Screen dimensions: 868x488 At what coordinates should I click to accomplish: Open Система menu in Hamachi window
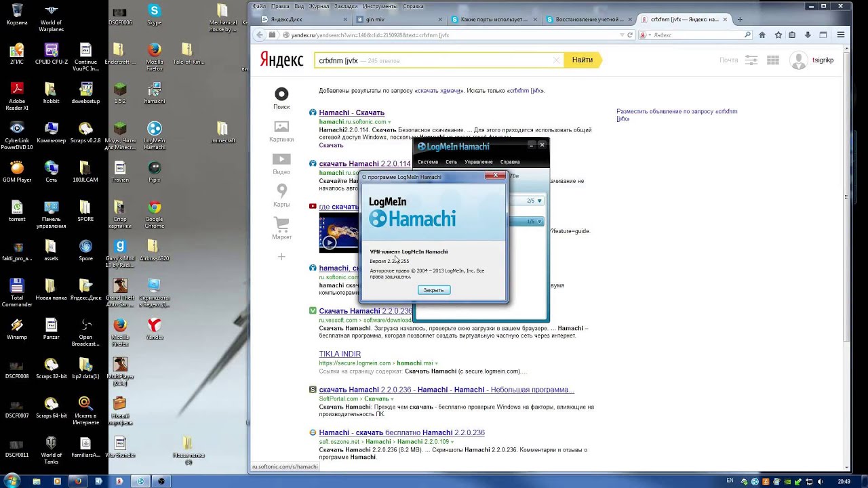[x=428, y=162]
